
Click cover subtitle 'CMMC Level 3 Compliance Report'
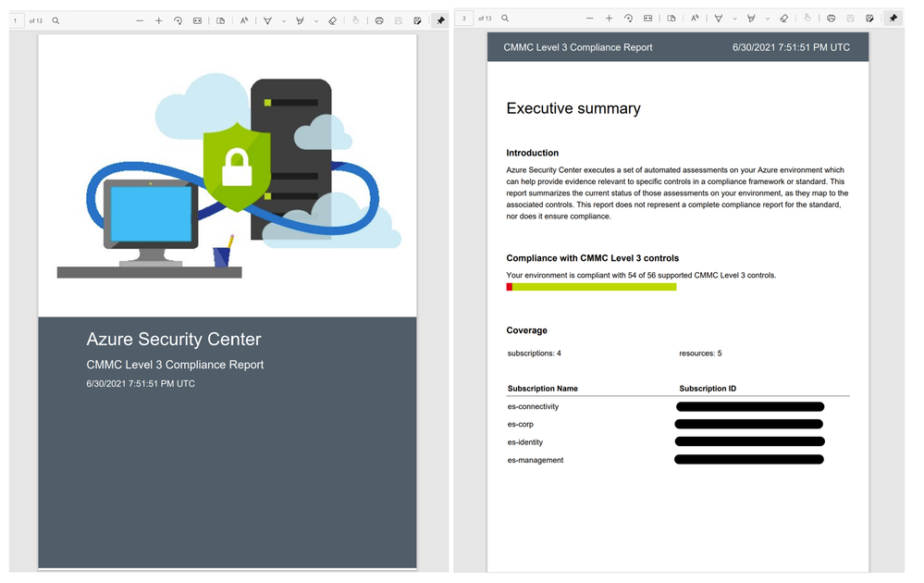(175, 365)
